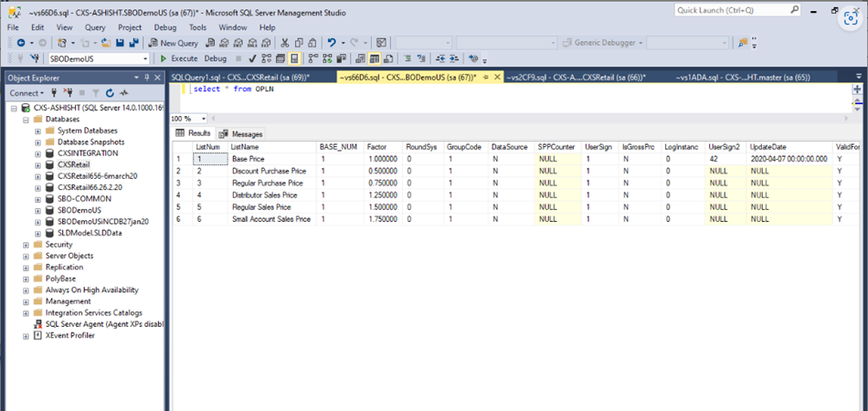Click the Increase Indent icon
This screenshot has width=868, height=411.
454,58
